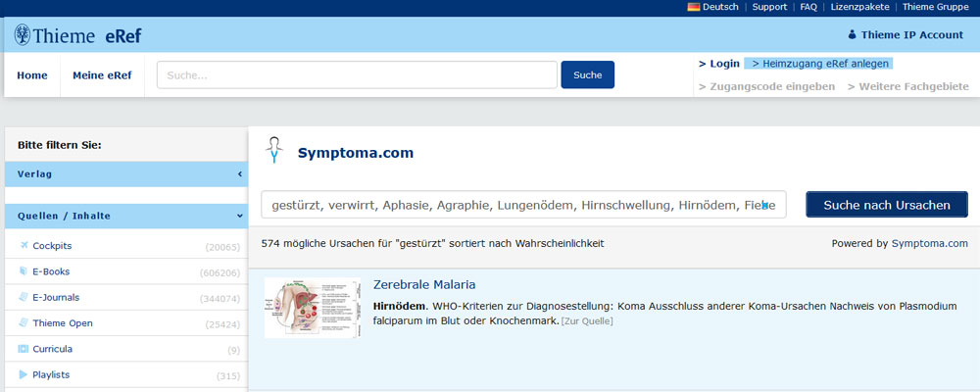Click the blue Suche button
The image size is (980, 392).
[587, 75]
